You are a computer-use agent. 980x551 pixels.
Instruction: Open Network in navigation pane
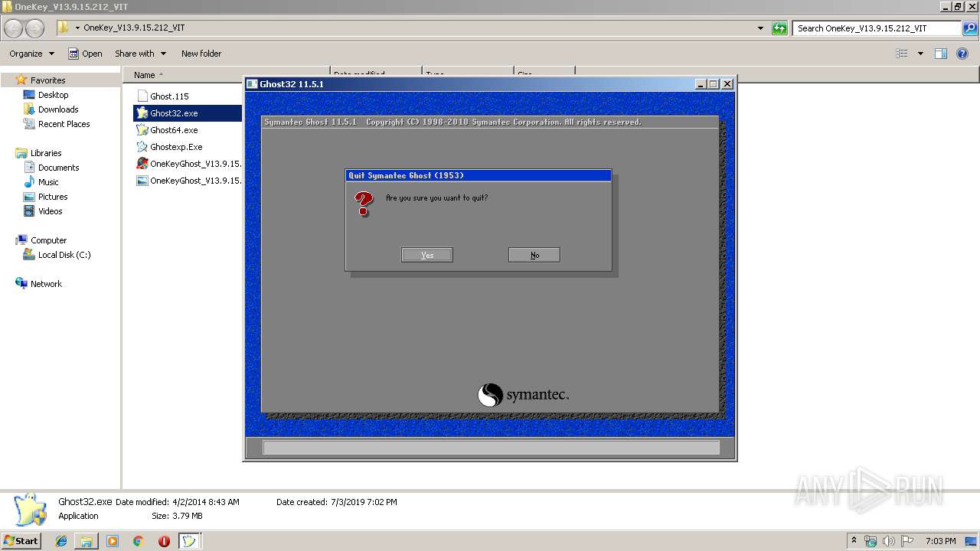point(46,284)
